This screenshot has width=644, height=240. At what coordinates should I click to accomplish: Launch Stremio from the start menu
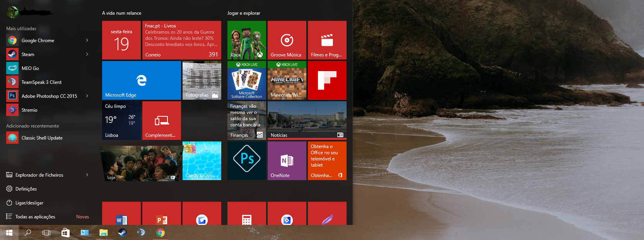(x=48, y=110)
